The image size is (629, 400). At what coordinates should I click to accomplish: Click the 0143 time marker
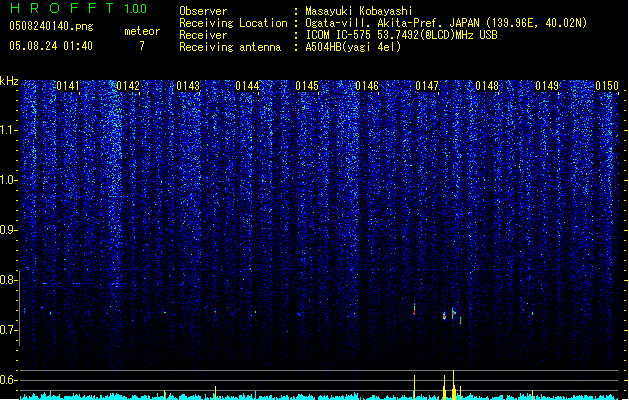[188, 86]
